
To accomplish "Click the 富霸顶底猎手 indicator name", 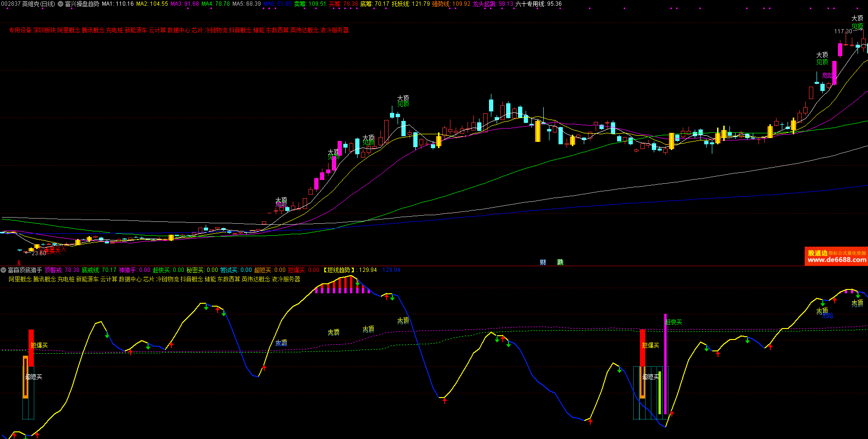I will (25, 270).
